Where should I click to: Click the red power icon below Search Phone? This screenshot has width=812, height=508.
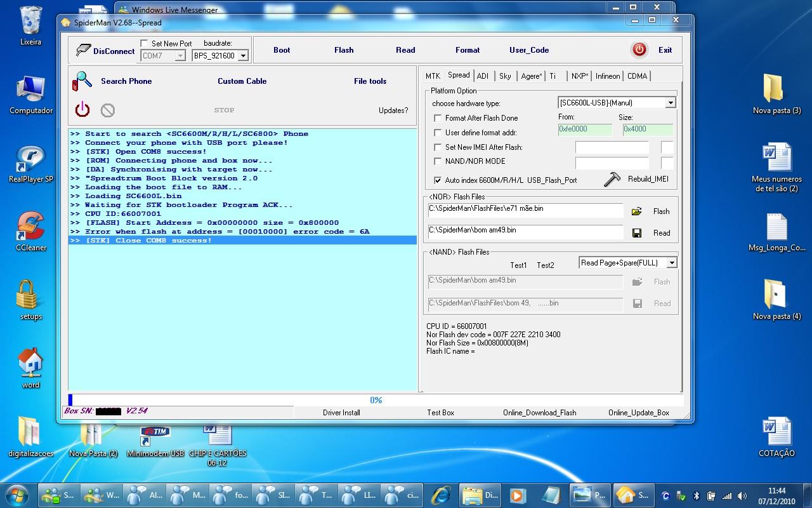coord(82,110)
